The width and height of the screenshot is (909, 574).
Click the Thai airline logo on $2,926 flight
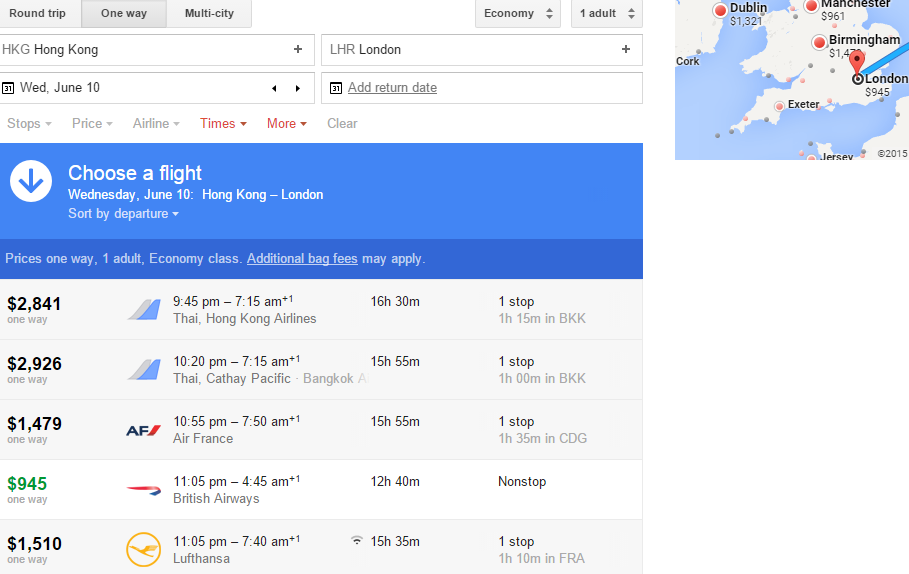(144, 370)
